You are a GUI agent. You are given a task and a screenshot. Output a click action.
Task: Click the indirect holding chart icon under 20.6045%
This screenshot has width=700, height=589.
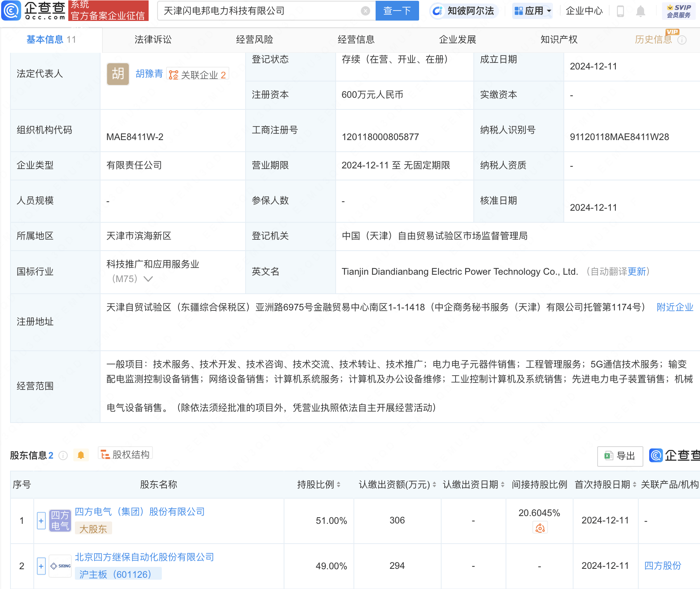tap(540, 528)
